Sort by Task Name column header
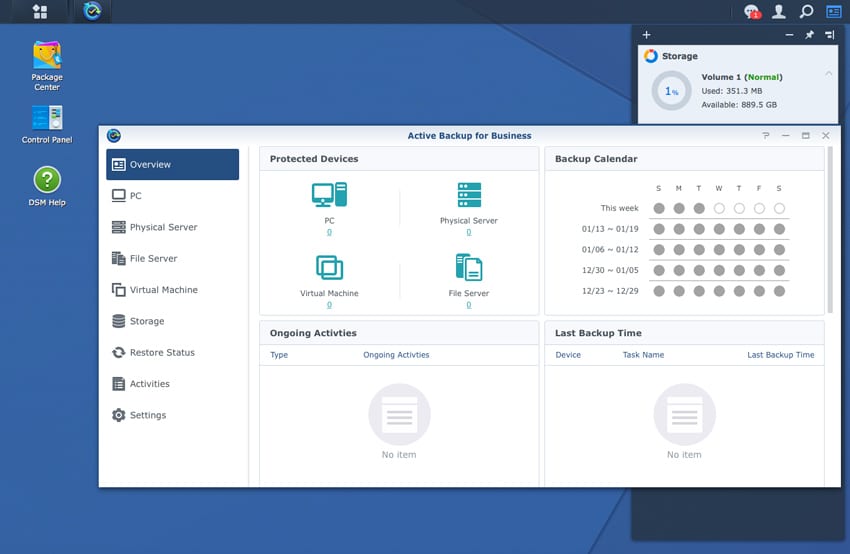 point(643,355)
